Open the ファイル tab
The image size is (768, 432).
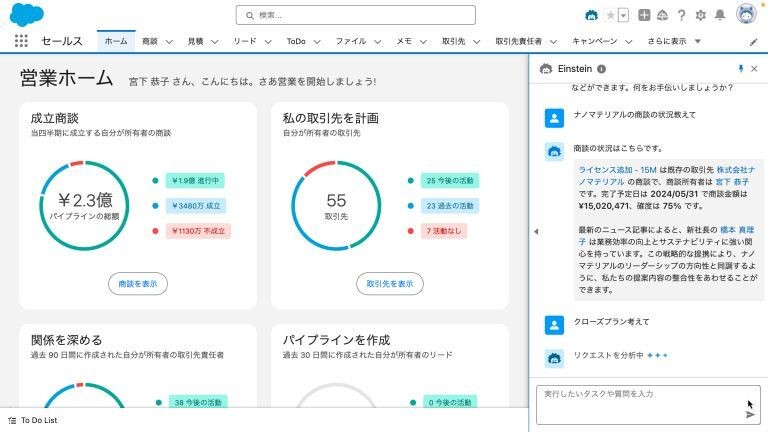[x=351, y=41]
